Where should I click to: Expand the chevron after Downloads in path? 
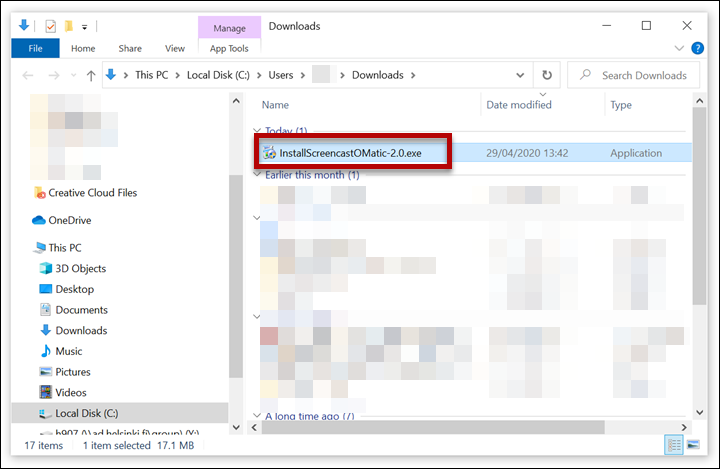413,75
